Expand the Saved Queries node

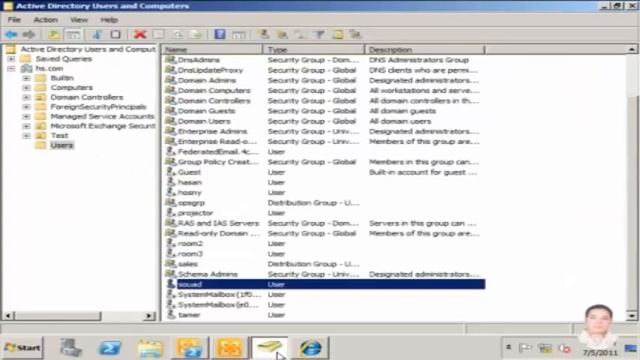click(x=11, y=59)
